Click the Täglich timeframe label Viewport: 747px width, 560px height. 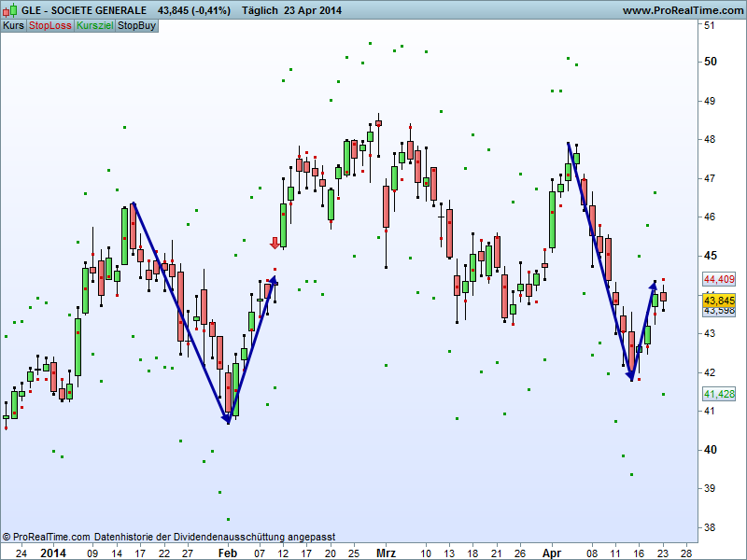click(265, 10)
